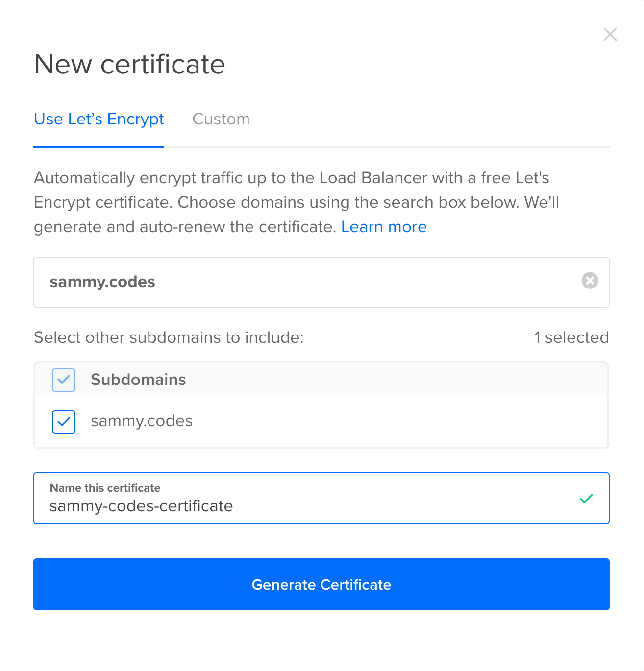Click the 1 selected counter text
The width and height of the screenshot is (644, 671).
pos(571,337)
